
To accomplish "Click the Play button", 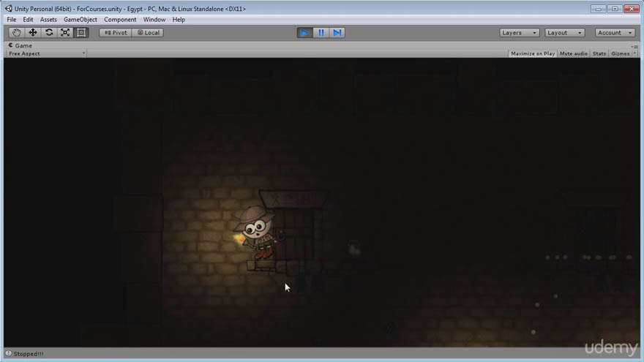I will (304, 33).
